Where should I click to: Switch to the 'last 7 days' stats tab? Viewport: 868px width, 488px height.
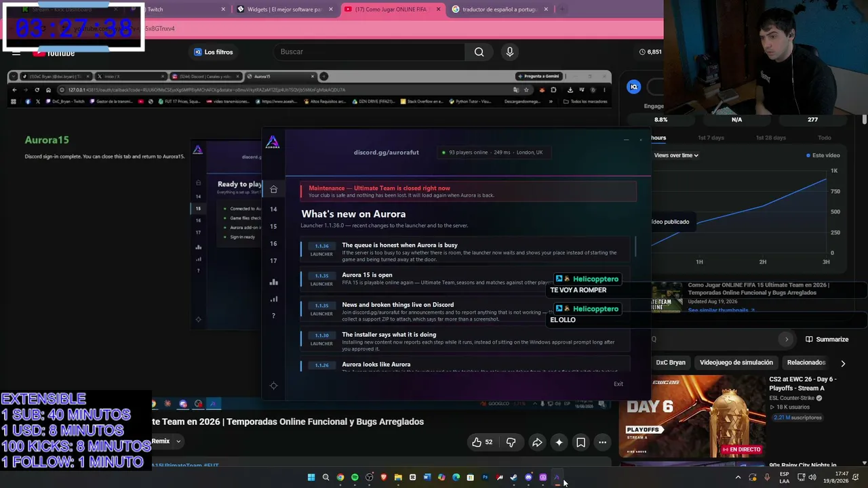click(x=711, y=138)
